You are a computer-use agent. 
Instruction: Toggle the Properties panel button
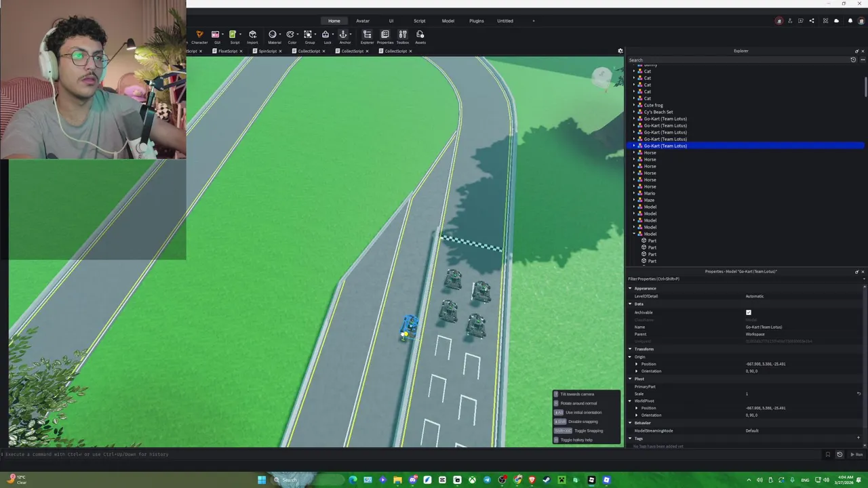pyautogui.click(x=384, y=37)
